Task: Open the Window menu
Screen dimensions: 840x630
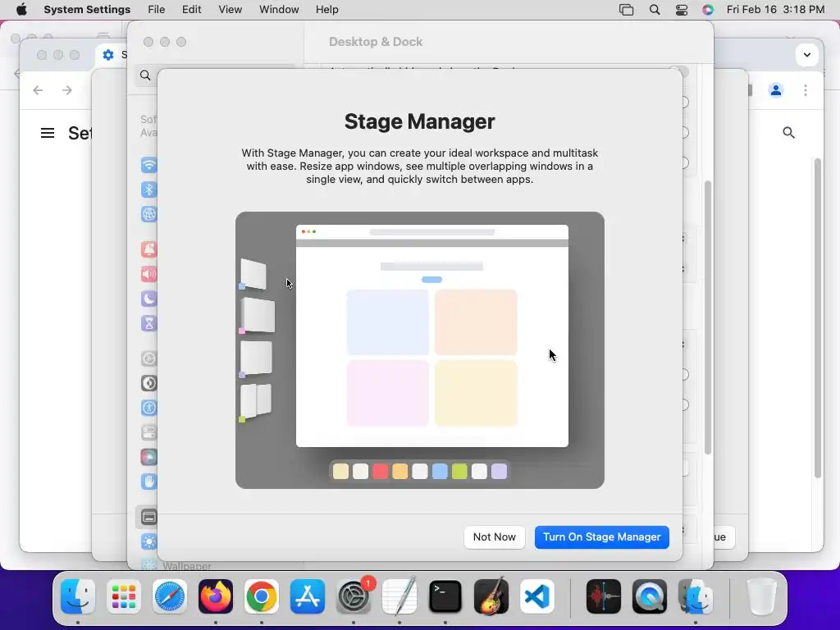Action: click(279, 10)
